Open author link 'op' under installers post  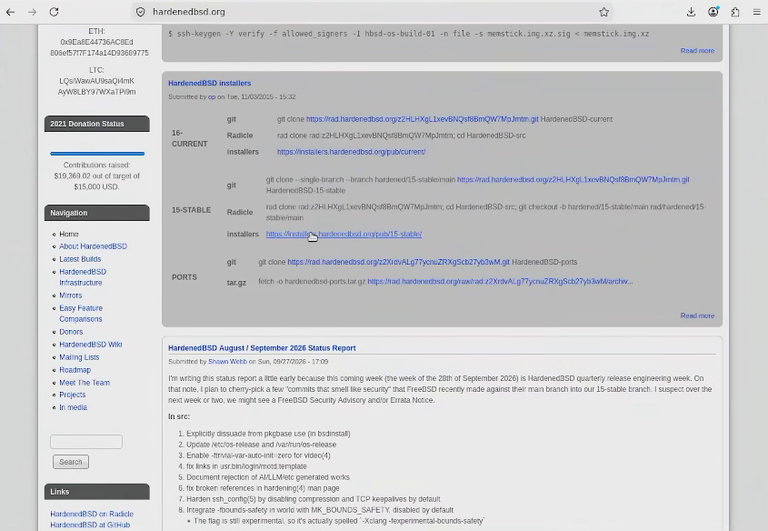[x=212, y=97]
